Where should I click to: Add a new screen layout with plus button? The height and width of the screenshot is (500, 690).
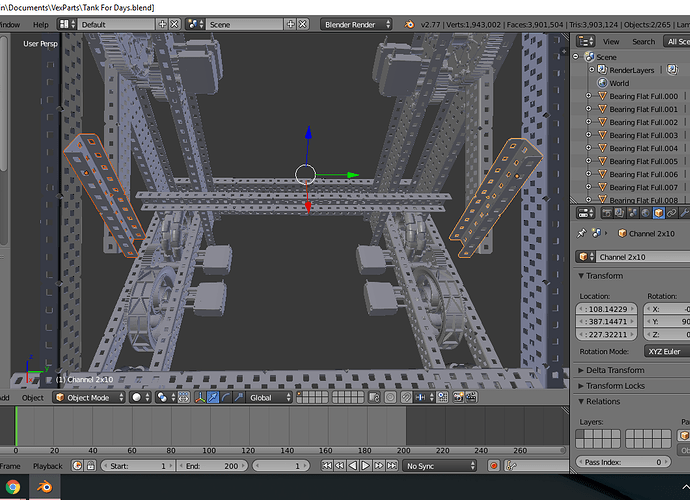pos(162,24)
